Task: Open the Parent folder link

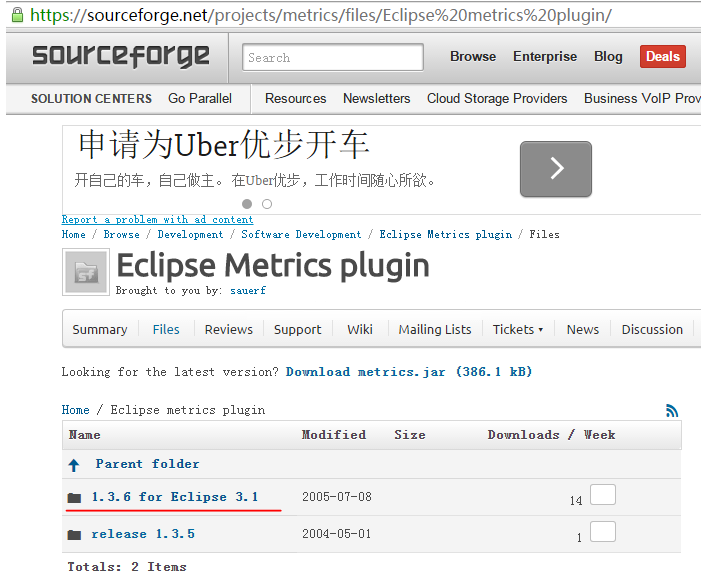Action: (x=147, y=464)
